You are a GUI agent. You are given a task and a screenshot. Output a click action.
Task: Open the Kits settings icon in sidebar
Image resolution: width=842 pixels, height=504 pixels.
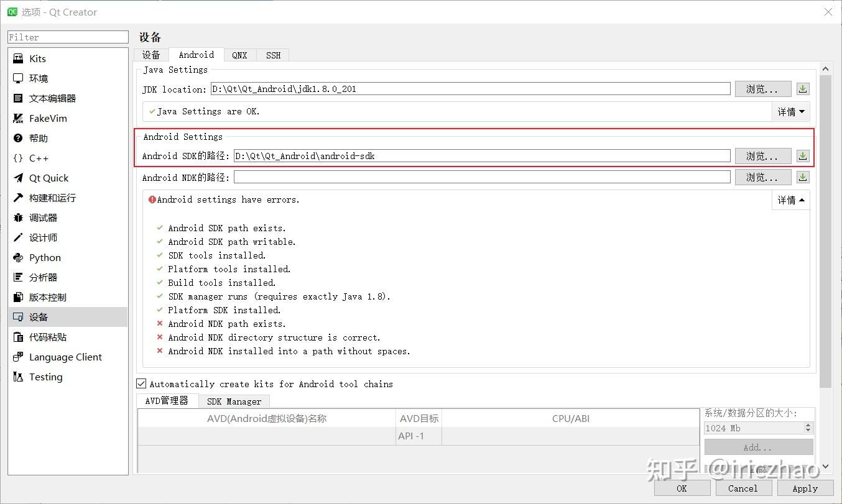[x=18, y=58]
